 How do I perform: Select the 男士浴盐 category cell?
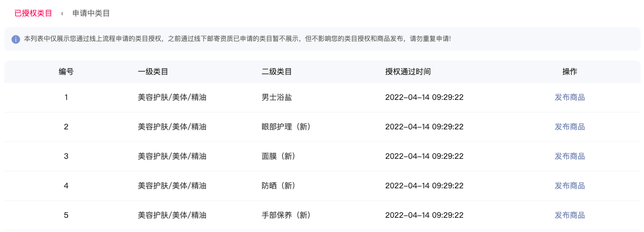[276, 98]
